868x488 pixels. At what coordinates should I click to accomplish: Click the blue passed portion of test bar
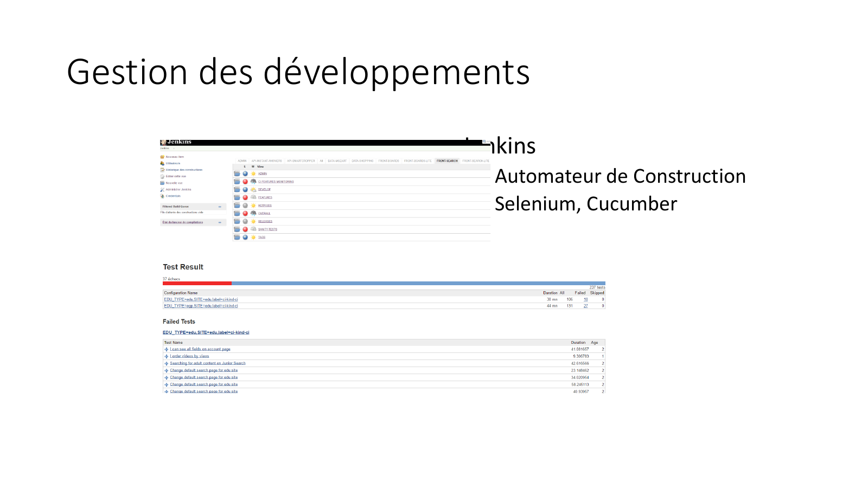[418, 283]
